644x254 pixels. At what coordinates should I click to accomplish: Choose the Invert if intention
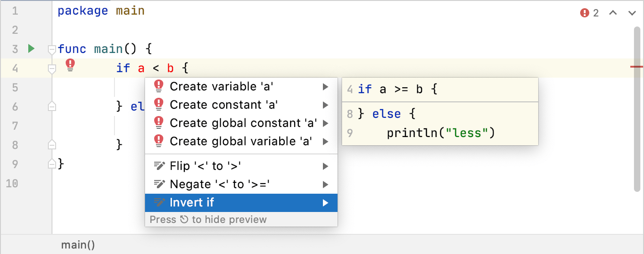point(192,203)
